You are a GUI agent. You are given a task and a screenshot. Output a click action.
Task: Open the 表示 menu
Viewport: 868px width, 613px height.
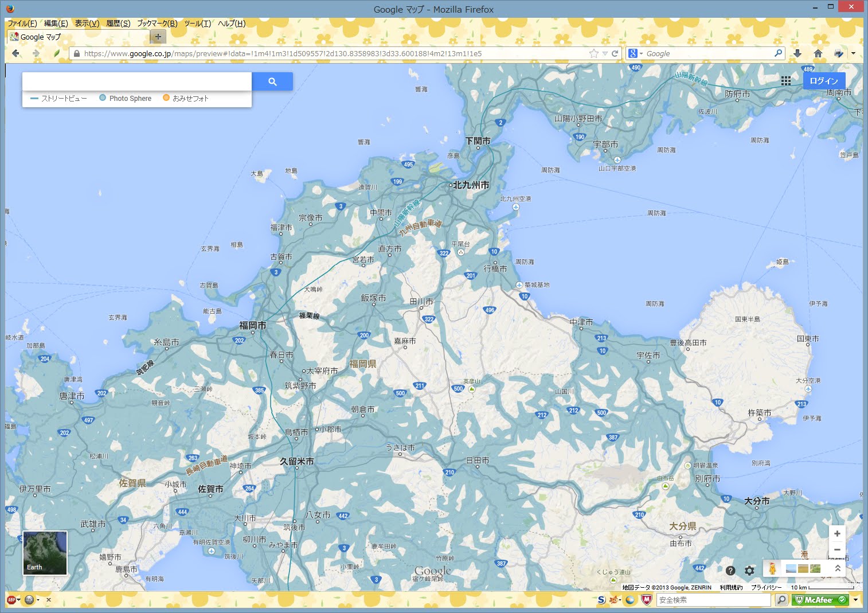(x=87, y=24)
